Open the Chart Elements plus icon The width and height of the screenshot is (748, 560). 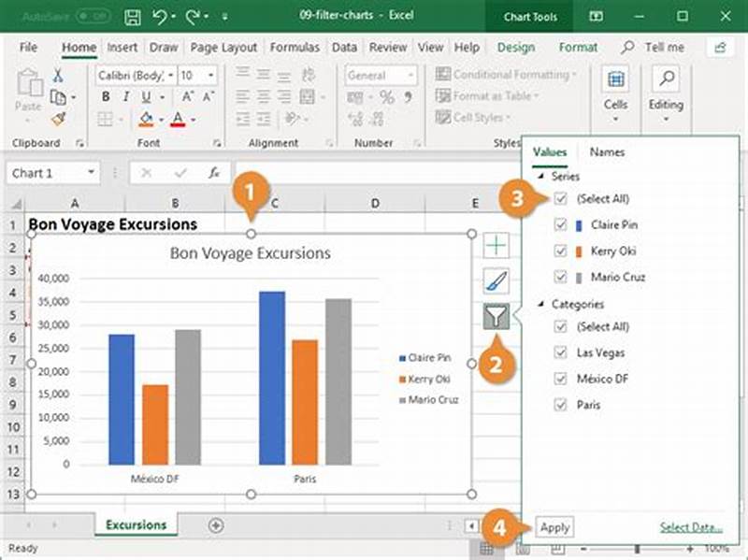tap(496, 244)
